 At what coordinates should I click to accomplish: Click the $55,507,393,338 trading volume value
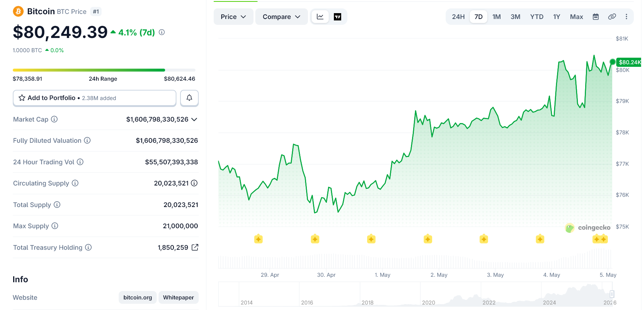point(171,162)
